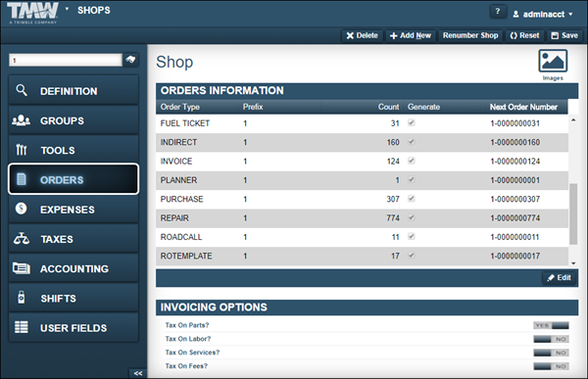Click the Renumber Shop button

[x=470, y=35]
